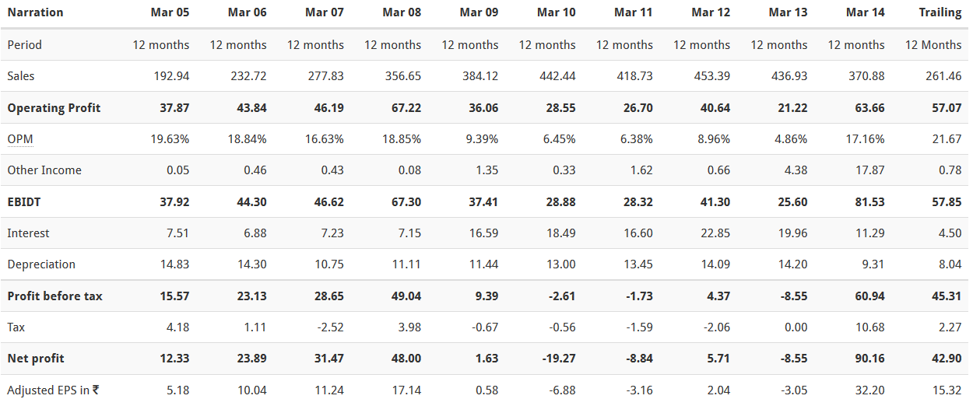Click the Net profit row label
The width and height of the screenshot is (980, 399).
(36, 359)
